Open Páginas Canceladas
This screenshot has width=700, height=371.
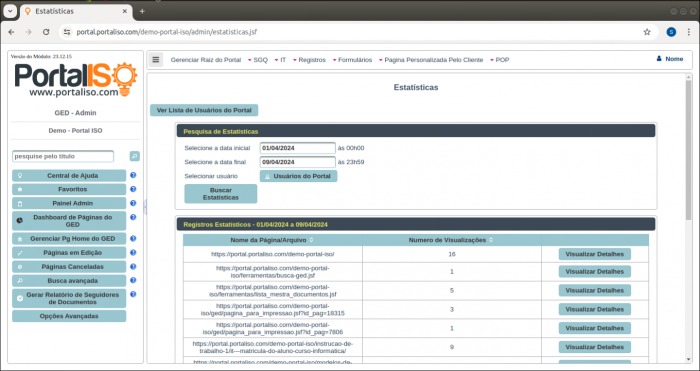69,267
